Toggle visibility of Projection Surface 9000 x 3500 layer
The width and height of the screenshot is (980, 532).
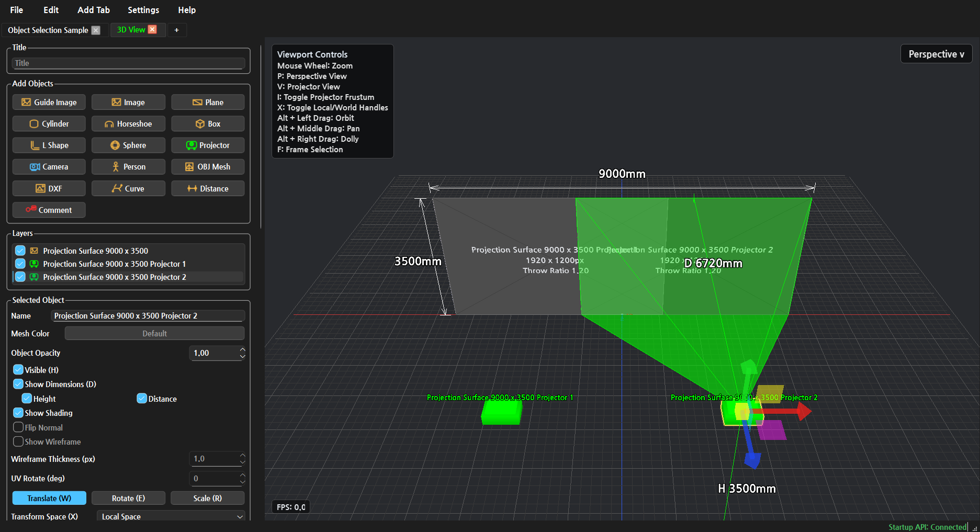coord(20,251)
